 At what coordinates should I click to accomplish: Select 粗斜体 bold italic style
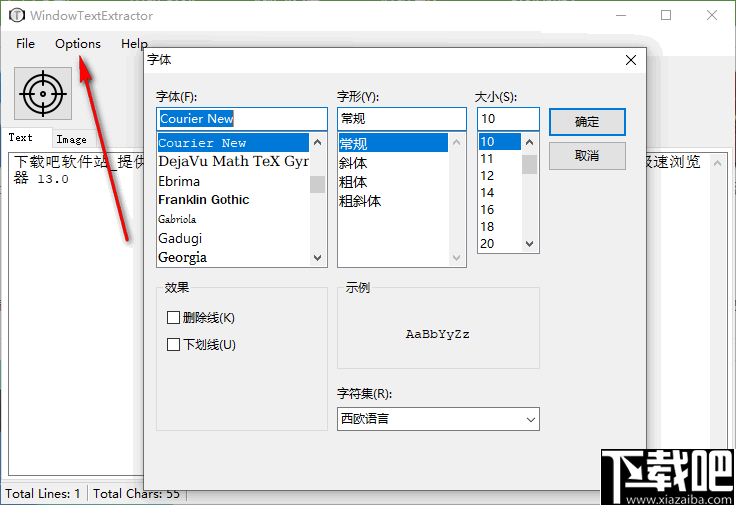393,201
